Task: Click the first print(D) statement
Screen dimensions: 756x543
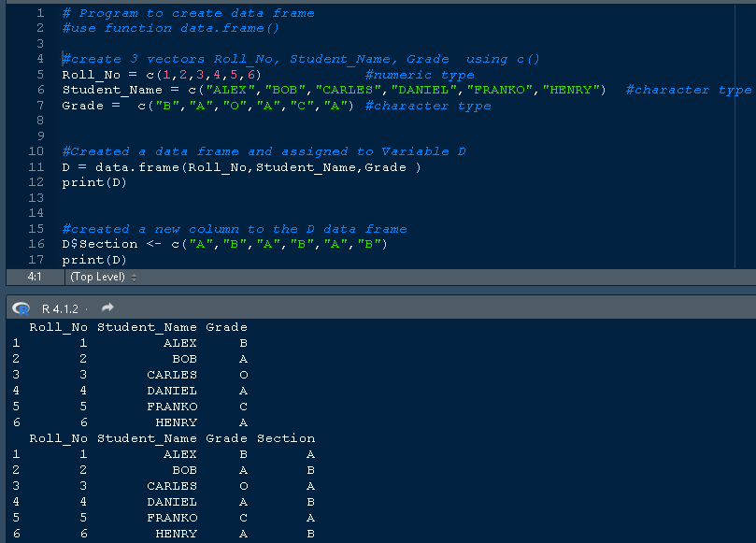Action: [93, 182]
